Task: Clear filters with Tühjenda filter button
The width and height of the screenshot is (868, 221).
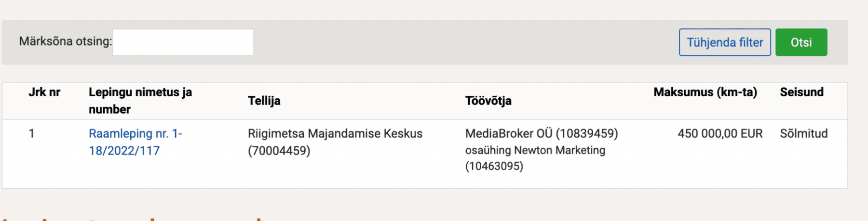Action: click(x=725, y=42)
